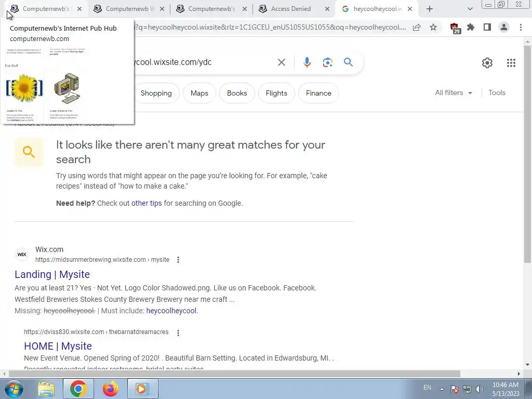
Task: Open Chrome's three-dot menu
Action: tap(521, 27)
